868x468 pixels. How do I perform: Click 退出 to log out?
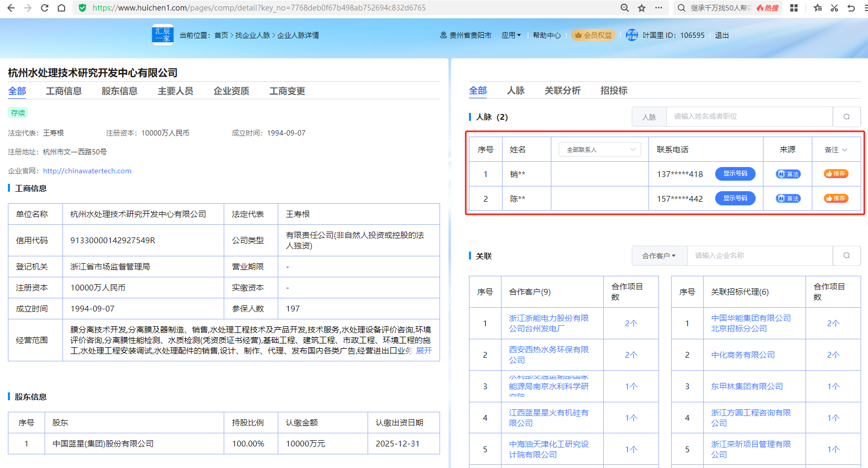tap(722, 35)
